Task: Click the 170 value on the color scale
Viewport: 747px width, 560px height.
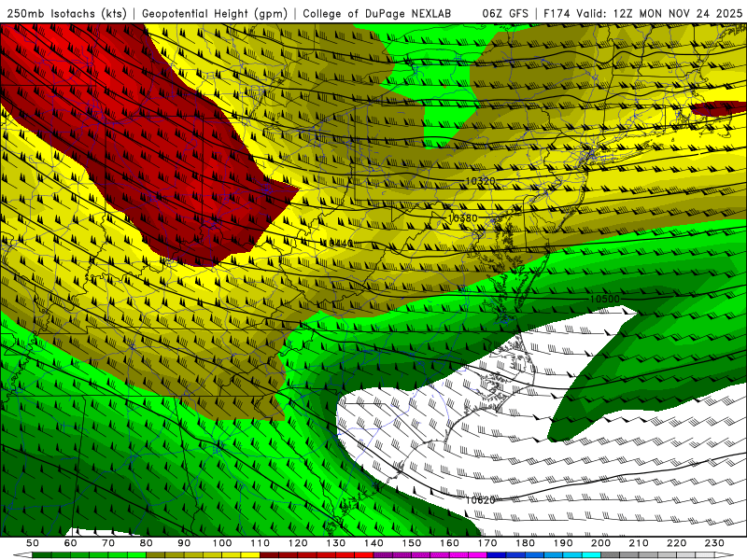Action: (x=487, y=543)
